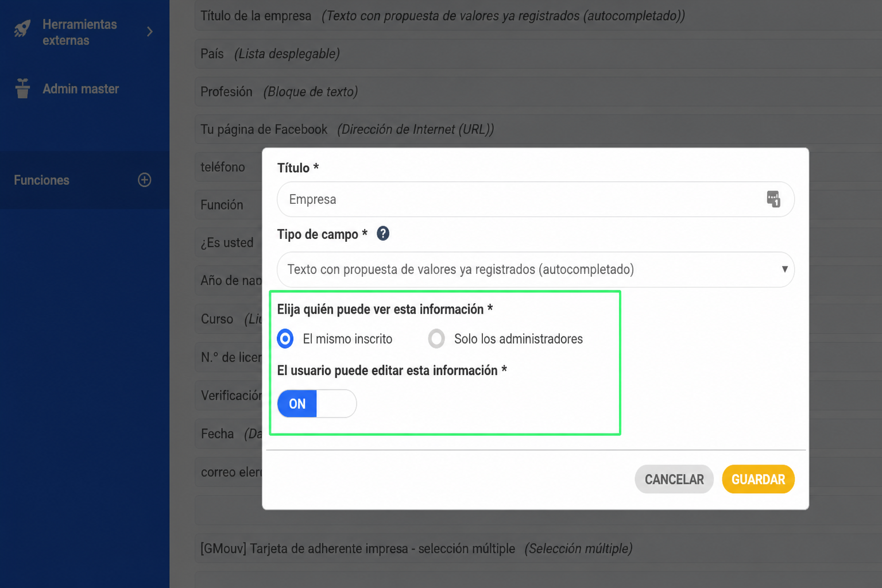Select the País field row
This screenshot has width=882, height=588.
[538, 54]
